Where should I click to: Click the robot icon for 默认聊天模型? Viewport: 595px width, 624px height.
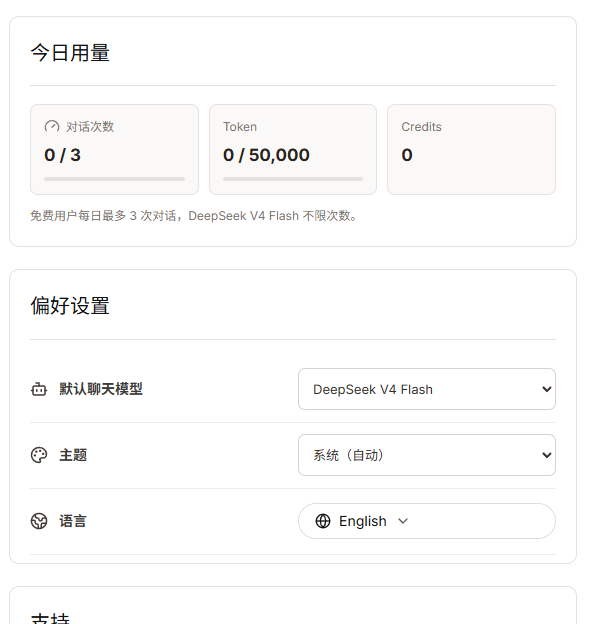(39, 389)
